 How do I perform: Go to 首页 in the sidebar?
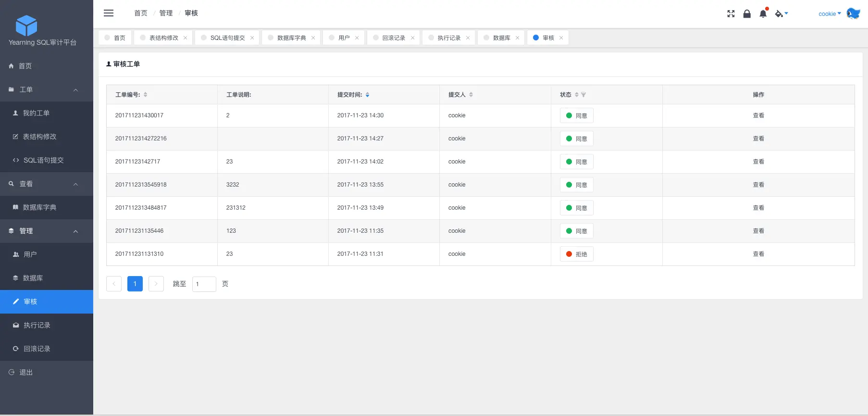[x=47, y=66]
